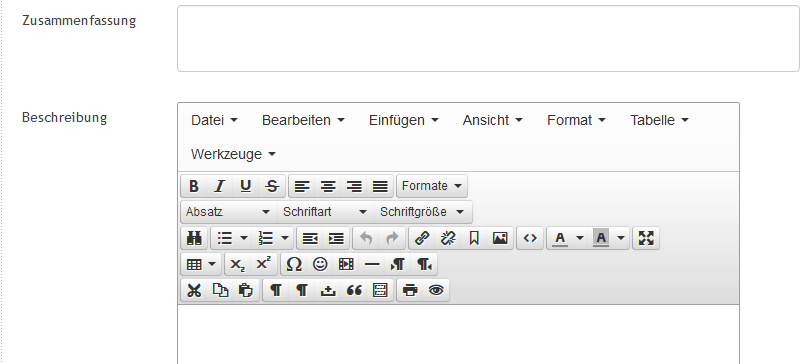Apply subscript formatting
The width and height of the screenshot is (803, 364).
point(238,264)
